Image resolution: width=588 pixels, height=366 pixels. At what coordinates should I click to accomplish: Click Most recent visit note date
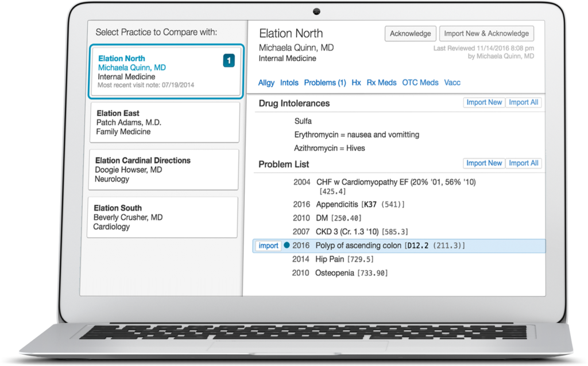point(146,85)
